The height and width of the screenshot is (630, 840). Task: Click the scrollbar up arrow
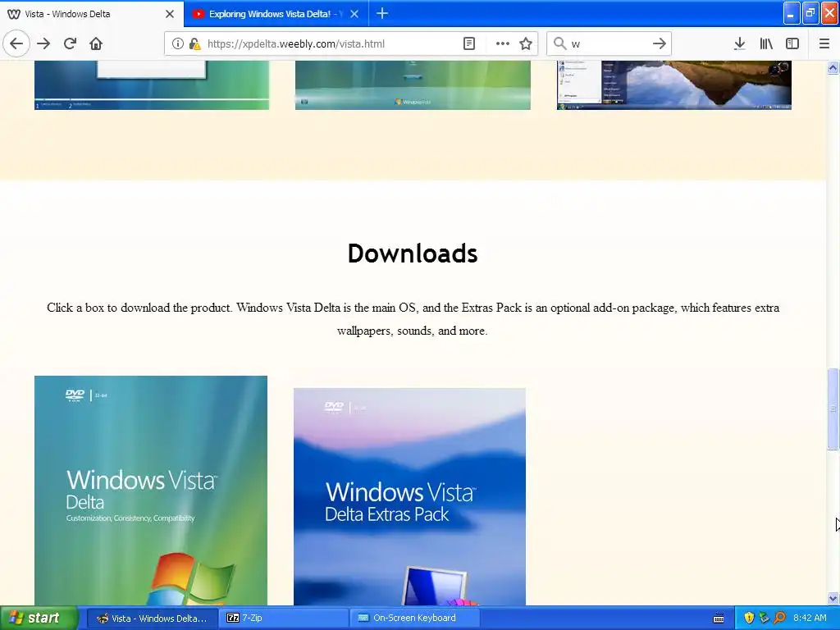point(833,67)
